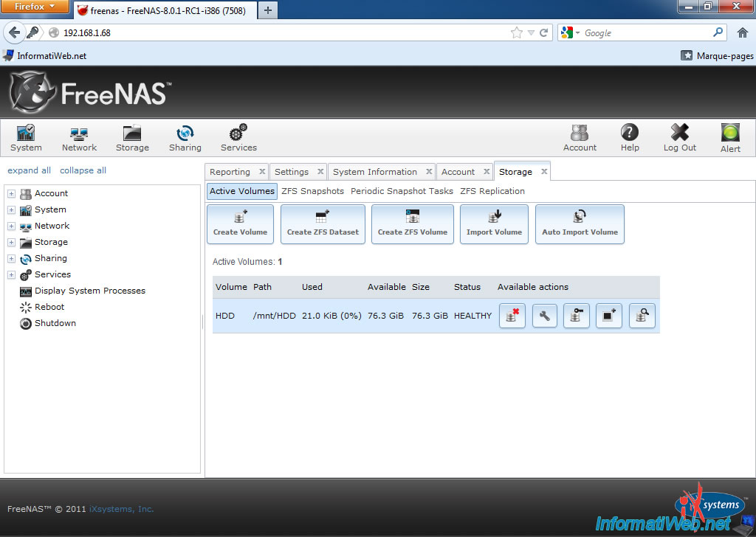Viewport: 756px width, 537px height.
Task: Click the Account icon in sidebar tree
Action: click(x=26, y=193)
